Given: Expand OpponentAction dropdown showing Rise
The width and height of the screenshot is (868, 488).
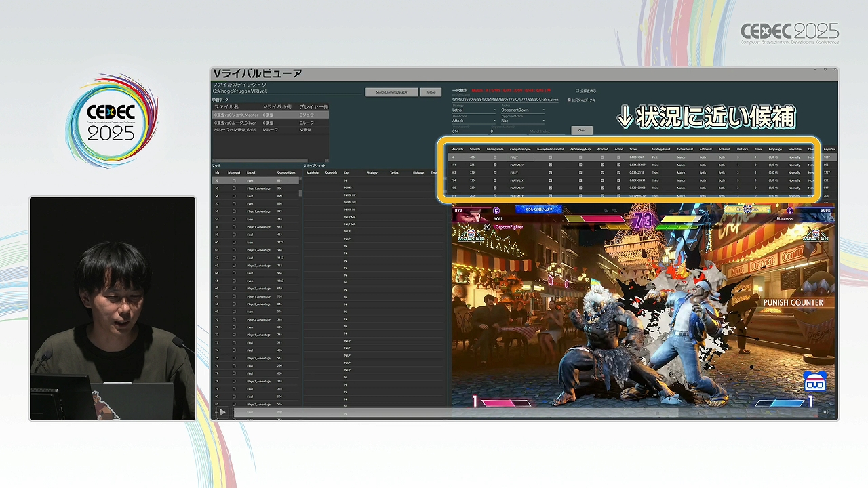Looking at the screenshot, I should point(523,121).
